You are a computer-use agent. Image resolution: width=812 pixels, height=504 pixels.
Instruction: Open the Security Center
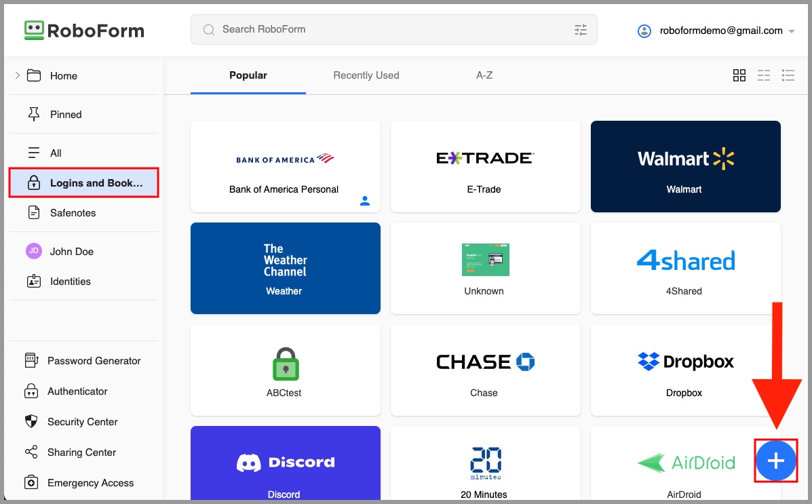click(x=81, y=421)
